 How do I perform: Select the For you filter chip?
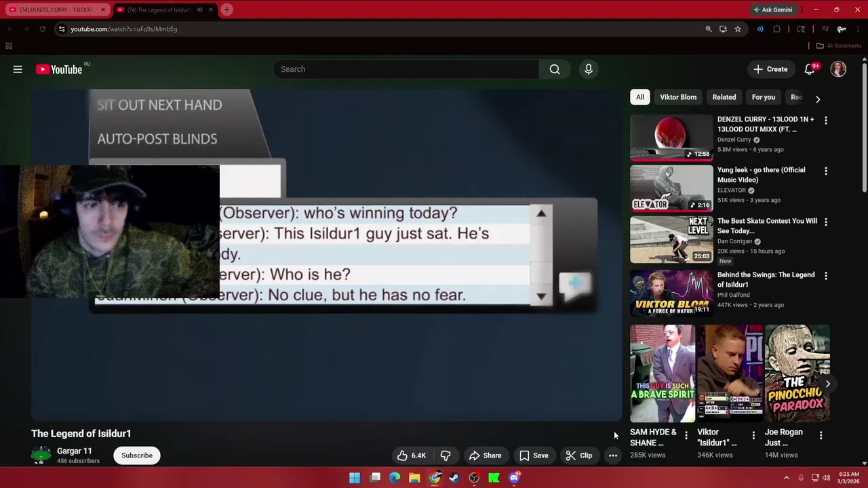(x=764, y=97)
